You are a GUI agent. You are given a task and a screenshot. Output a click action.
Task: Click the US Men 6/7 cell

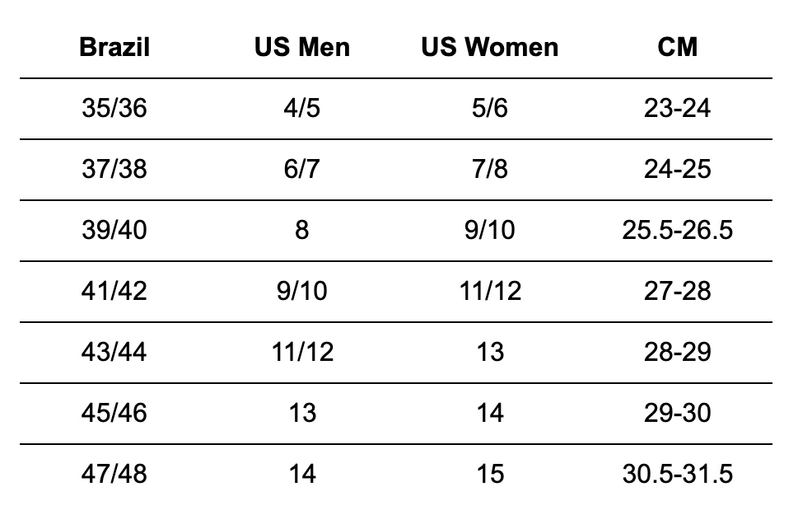301,169
